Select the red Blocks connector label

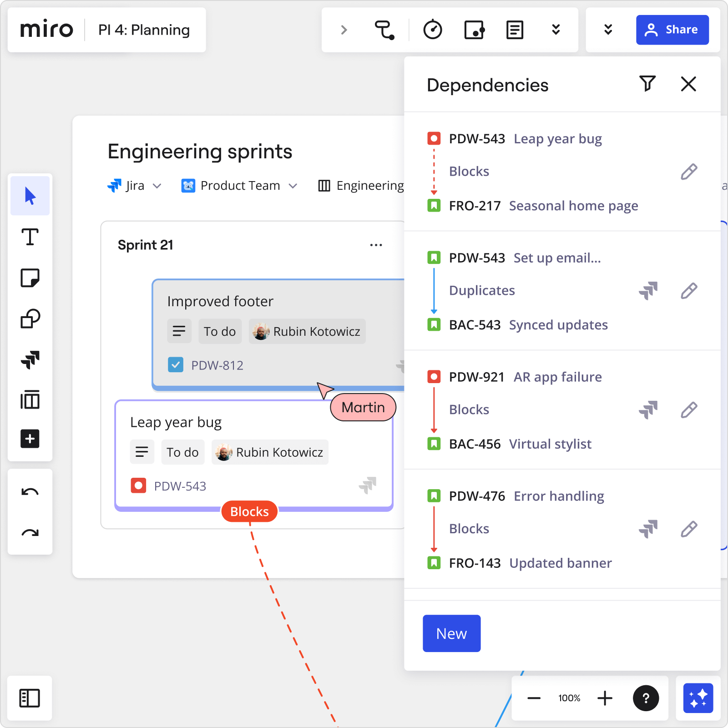249,511
